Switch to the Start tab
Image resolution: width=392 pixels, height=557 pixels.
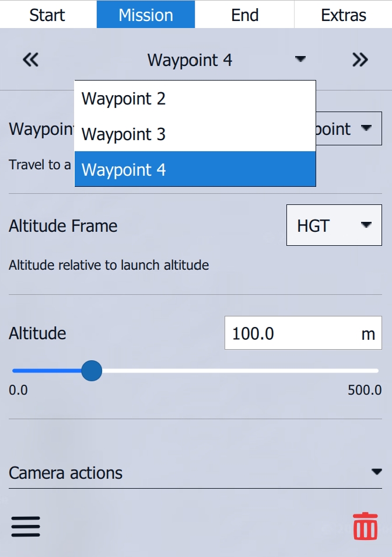pos(47,15)
